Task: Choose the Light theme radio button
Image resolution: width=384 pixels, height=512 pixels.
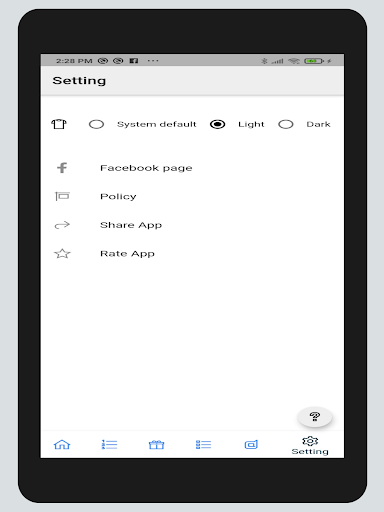Action: click(218, 124)
